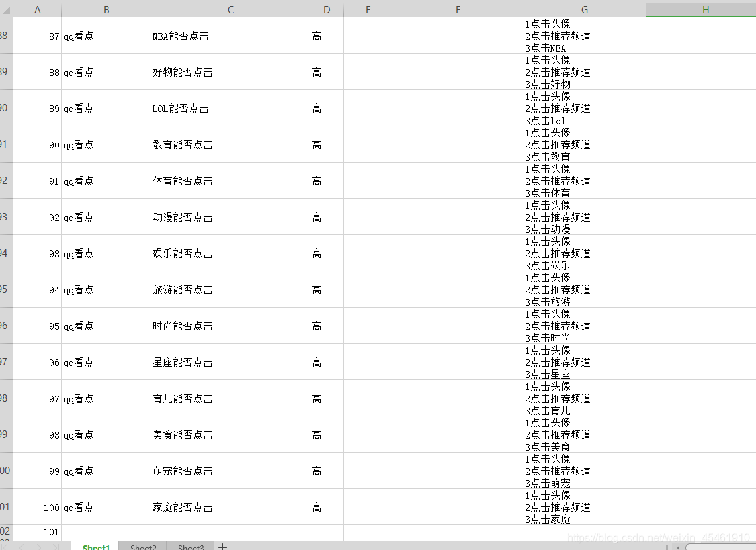The height and width of the screenshot is (550, 756).
Task: Select column F header
Action: pyautogui.click(x=458, y=9)
